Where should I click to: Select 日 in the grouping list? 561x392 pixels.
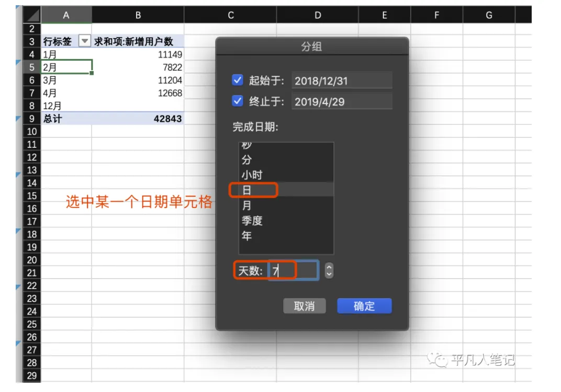click(x=286, y=190)
